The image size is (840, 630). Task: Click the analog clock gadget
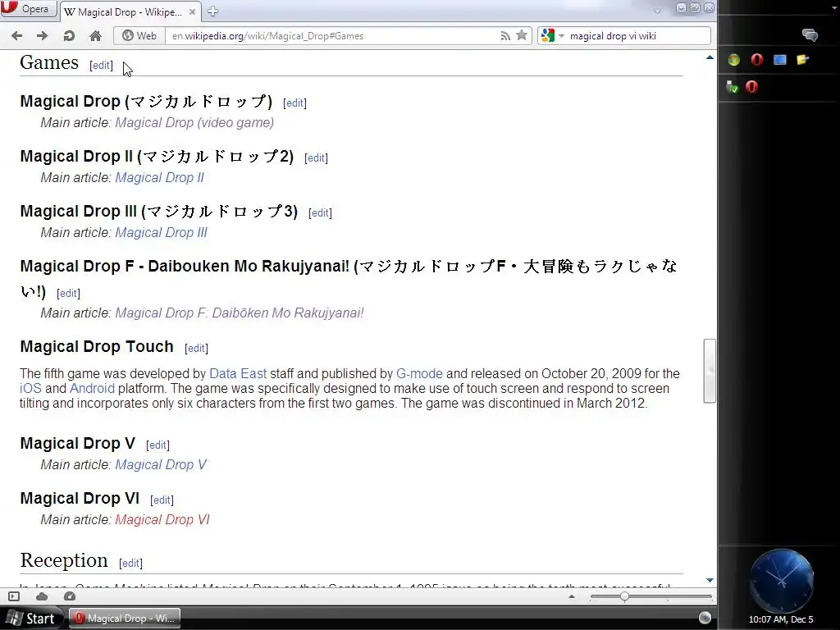[x=781, y=580]
